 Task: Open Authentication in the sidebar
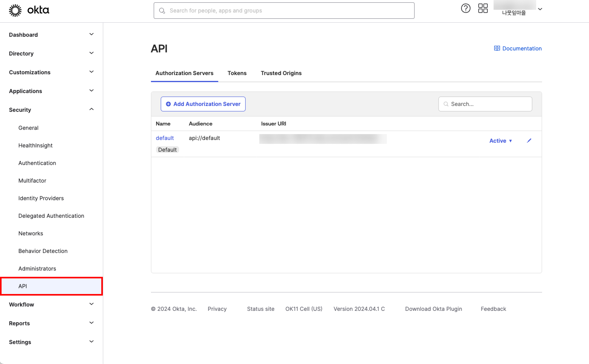(x=37, y=163)
